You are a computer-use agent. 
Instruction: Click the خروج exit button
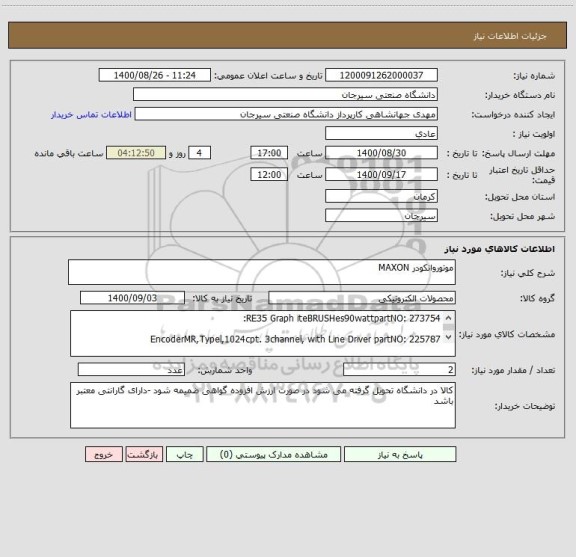[104, 454]
